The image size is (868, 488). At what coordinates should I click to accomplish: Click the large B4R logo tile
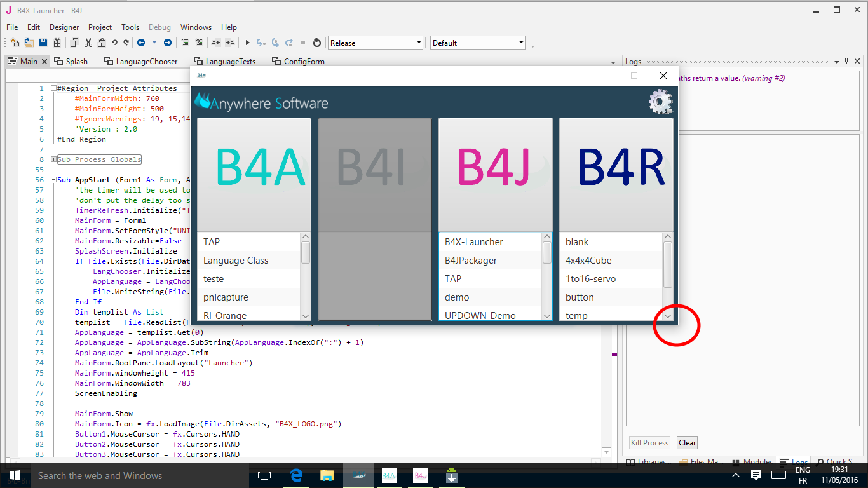tap(616, 175)
